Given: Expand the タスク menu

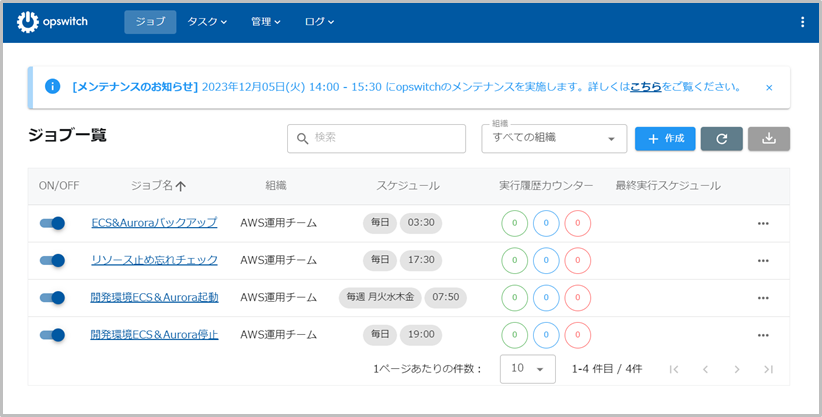Looking at the screenshot, I should click(207, 22).
